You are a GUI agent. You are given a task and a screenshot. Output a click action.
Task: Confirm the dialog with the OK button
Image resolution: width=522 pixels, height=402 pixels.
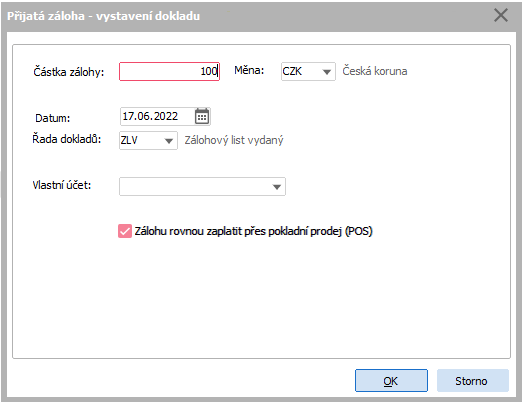(391, 380)
